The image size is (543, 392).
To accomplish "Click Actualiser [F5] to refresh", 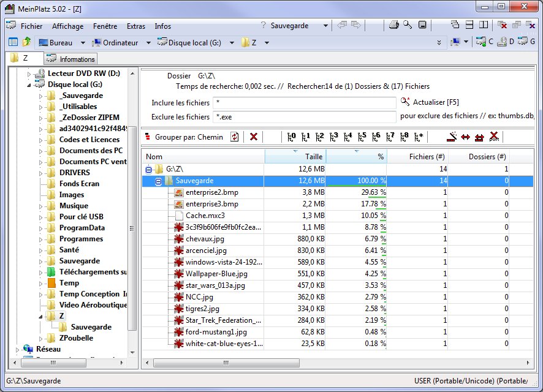I will pos(430,102).
